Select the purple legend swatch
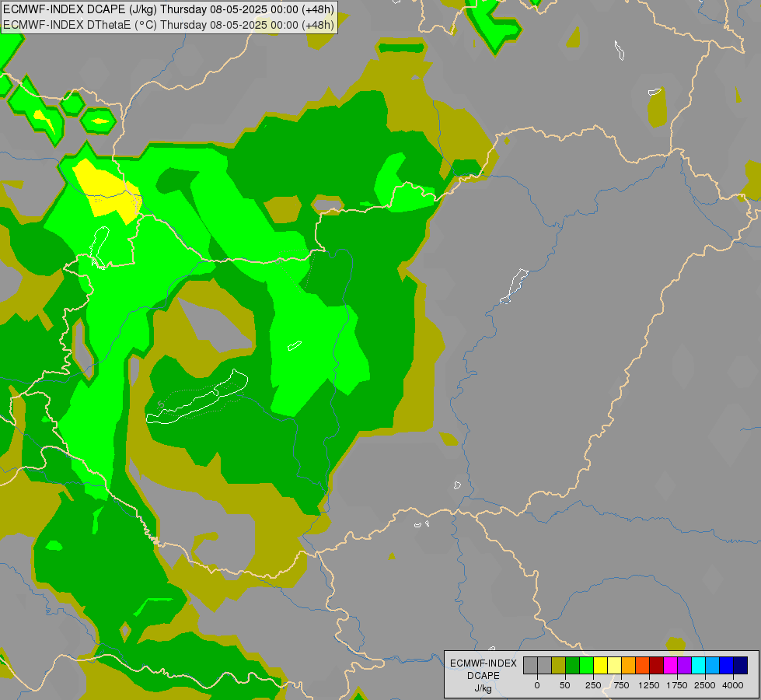The width and height of the screenshot is (761, 700). 684,666
